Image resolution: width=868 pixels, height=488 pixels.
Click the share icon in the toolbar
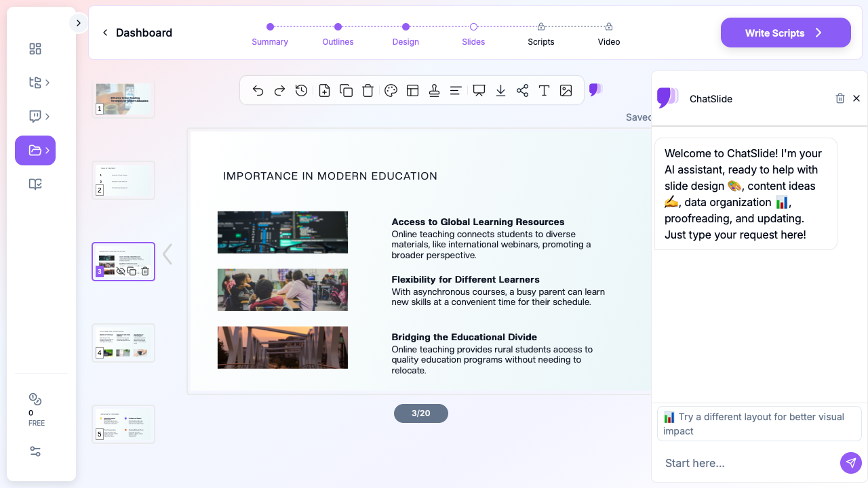(x=522, y=91)
